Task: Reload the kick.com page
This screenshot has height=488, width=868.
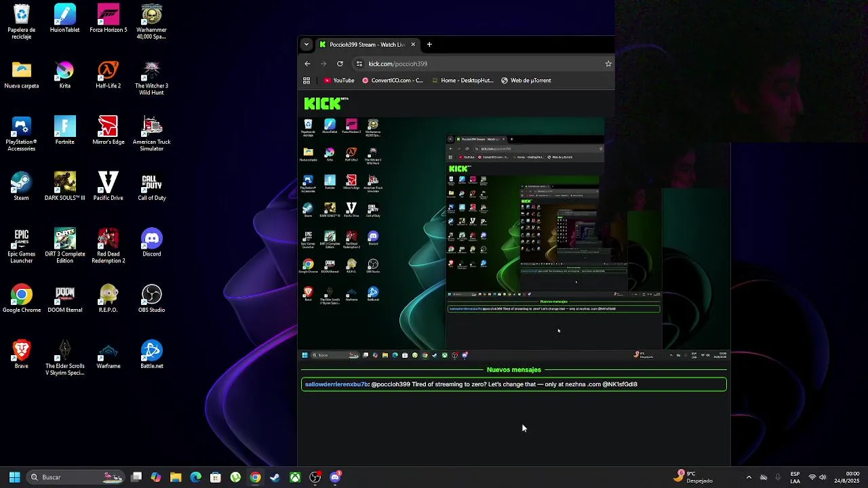Action: click(x=340, y=64)
